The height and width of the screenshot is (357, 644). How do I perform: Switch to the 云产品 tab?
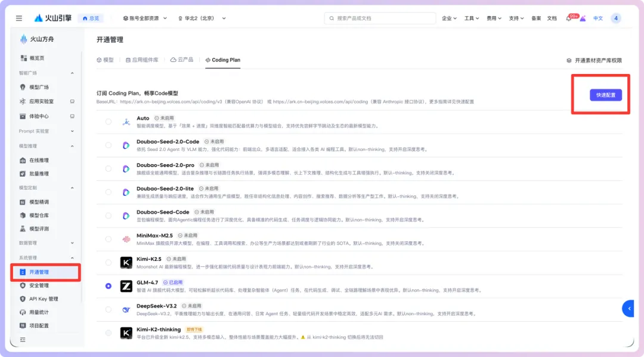tap(182, 60)
